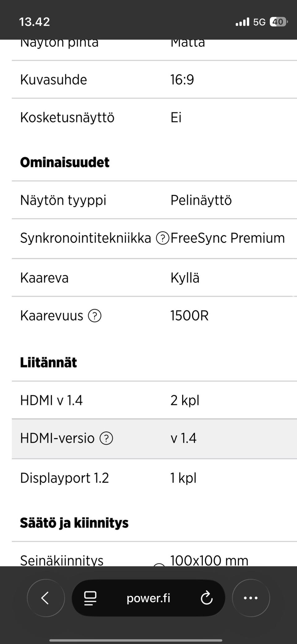Tap the HDMI-versio help icon

point(106,438)
